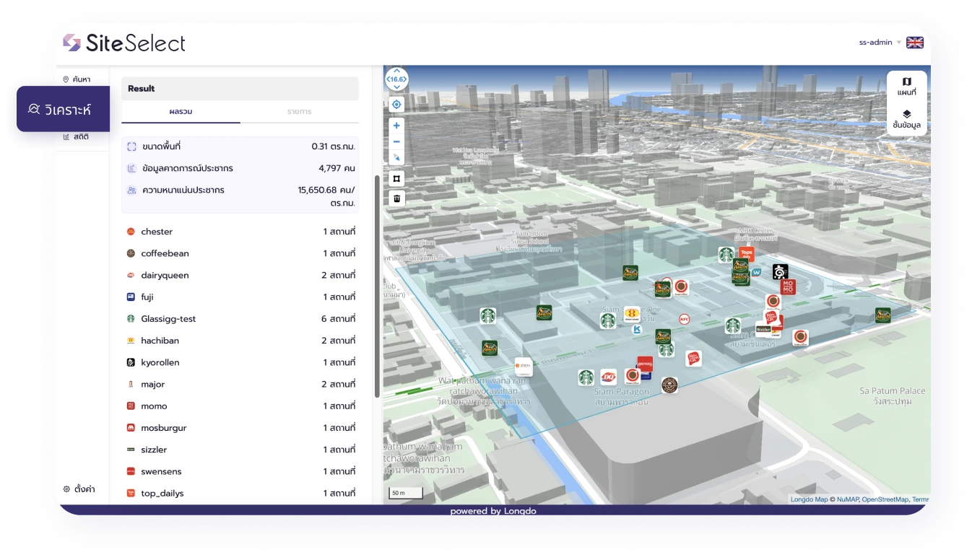Click the kyorollen brand icon in results
Viewport: 972px width, 560px height.
(x=131, y=362)
